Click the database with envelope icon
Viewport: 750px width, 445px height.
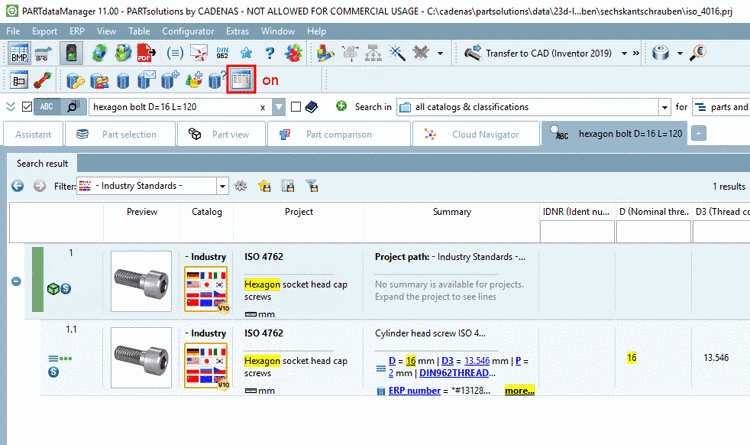pos(146,80)
